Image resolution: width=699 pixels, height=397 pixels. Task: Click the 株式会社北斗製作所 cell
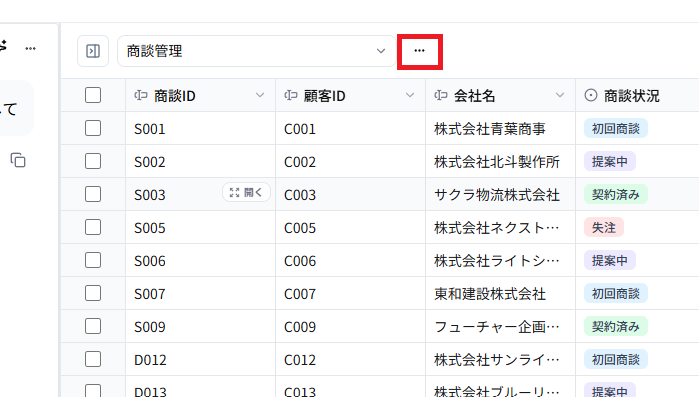tap(501, 161)
